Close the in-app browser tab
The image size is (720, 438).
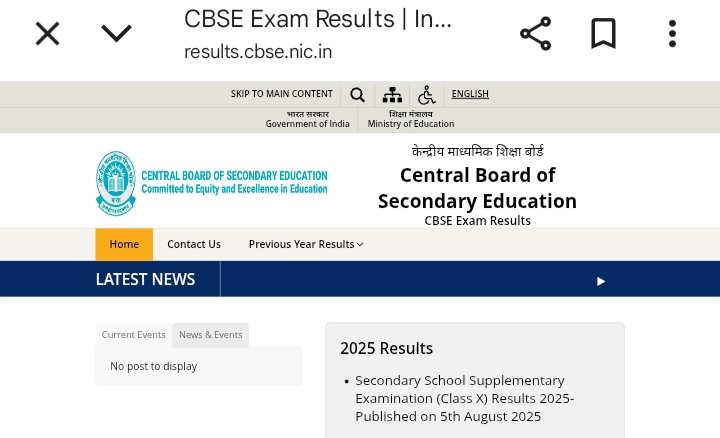[x=47, y=34]
